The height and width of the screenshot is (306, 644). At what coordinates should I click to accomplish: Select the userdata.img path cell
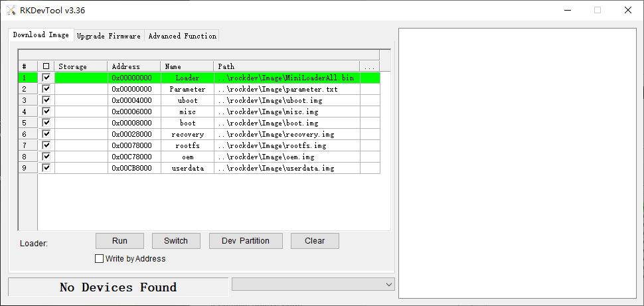click(287, 168)
